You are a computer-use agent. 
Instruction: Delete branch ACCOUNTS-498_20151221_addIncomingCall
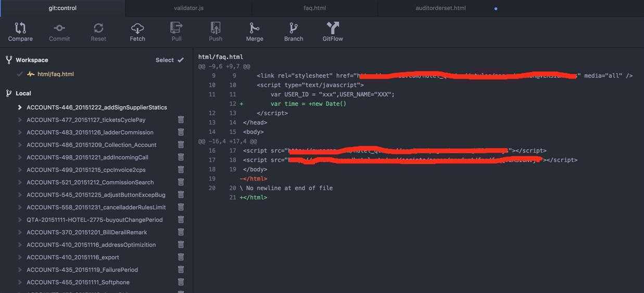pyautogui.click(x=181, y=157)
